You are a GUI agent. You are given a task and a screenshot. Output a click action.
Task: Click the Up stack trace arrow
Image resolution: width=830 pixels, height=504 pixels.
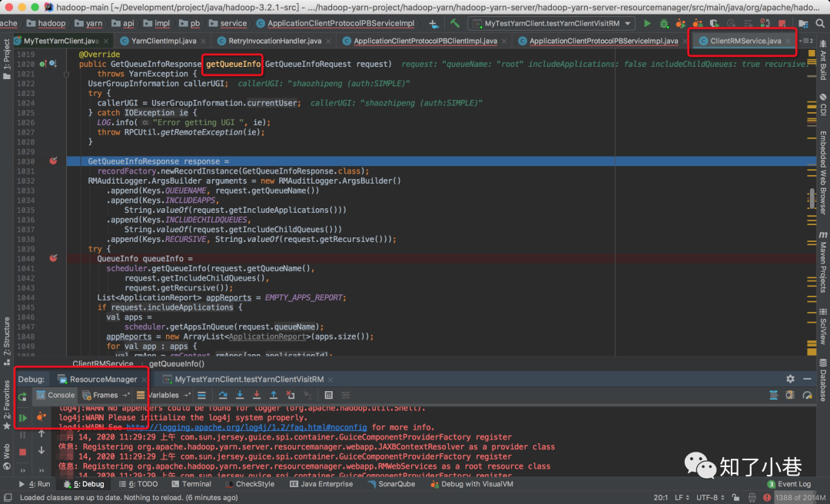[41, 434]
